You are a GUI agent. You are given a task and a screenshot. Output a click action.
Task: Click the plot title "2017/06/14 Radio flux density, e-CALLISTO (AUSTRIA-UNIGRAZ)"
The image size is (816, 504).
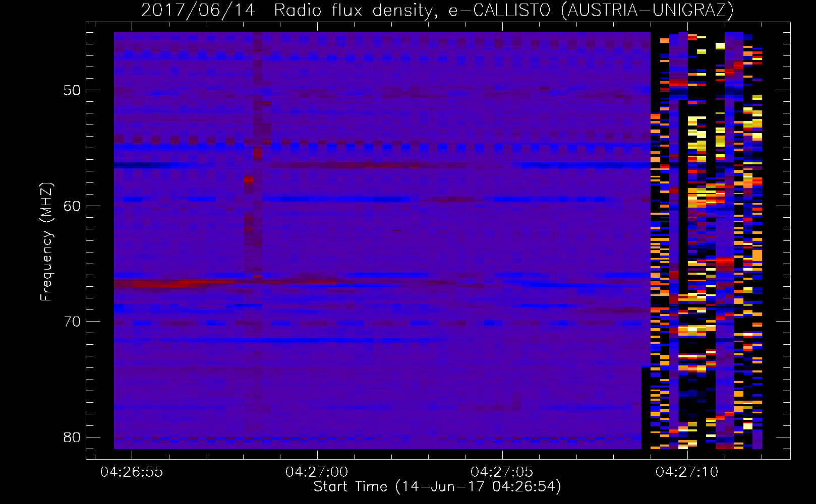437,10
